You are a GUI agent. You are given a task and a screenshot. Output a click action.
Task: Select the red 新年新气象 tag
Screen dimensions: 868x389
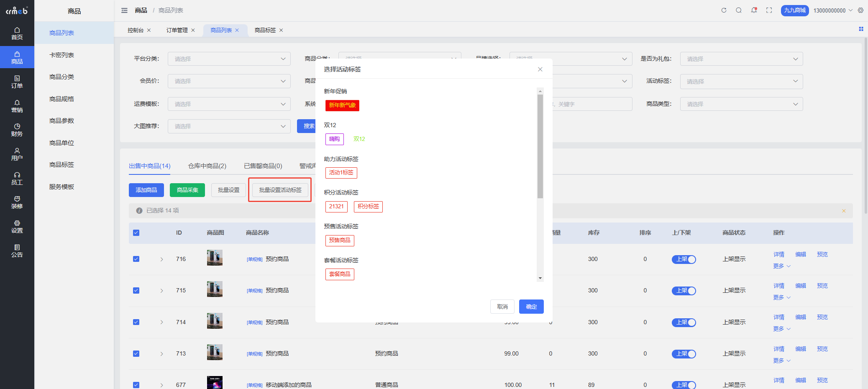342,105
